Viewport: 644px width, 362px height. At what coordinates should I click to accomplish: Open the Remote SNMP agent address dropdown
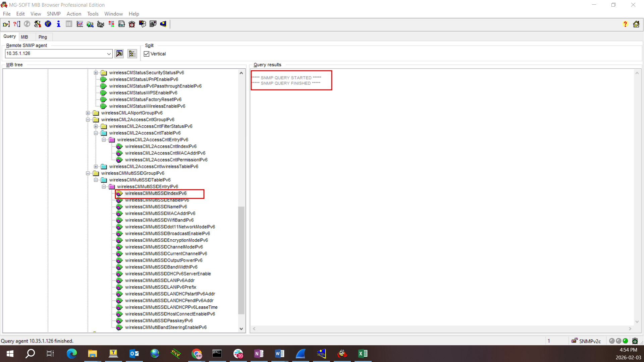coord(109,54)
